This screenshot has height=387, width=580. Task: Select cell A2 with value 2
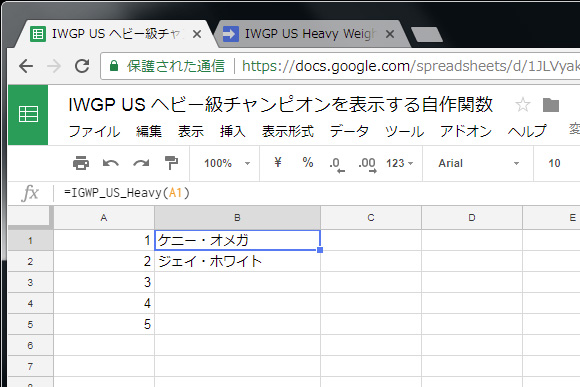pos(104,262)
